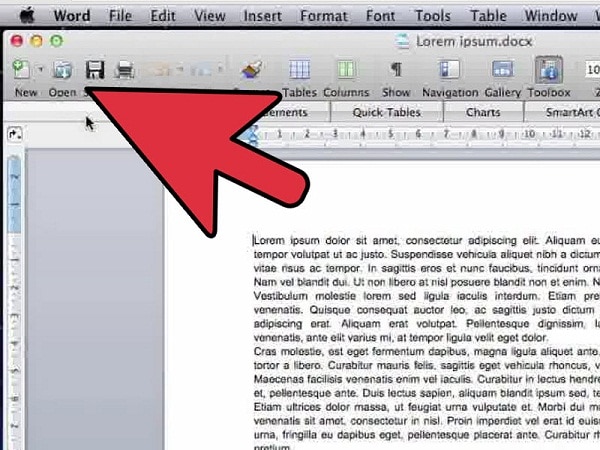The height and width of the screenshot is (450, 600).
Task: Open the New document dropdown arrow
Action: (40, 70)
